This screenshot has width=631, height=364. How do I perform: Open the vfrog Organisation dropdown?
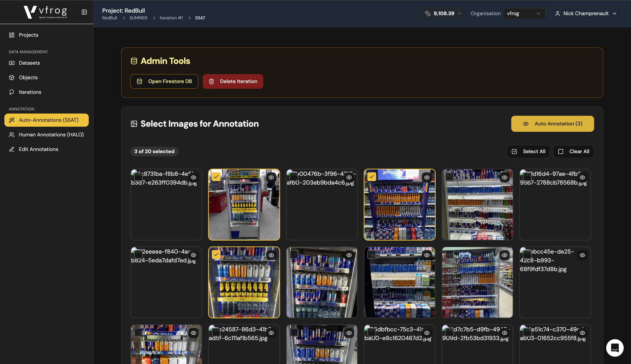[524, 14]
